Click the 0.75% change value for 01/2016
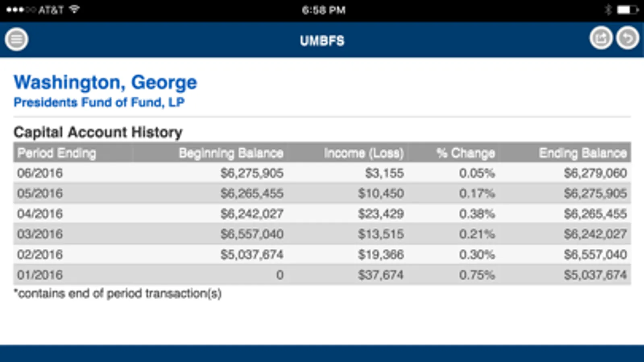Screen dimensions: 644x362 477,275
